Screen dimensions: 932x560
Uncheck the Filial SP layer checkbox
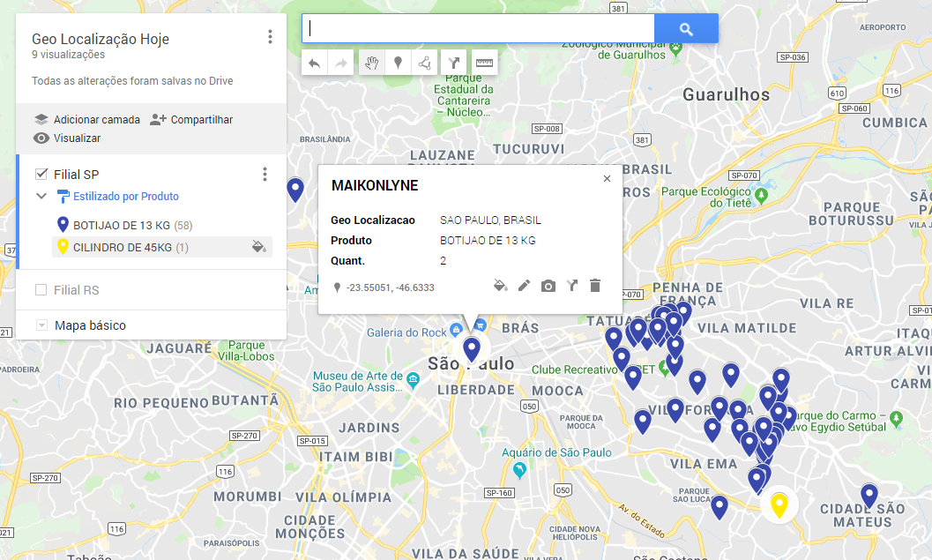pos(41,174)
